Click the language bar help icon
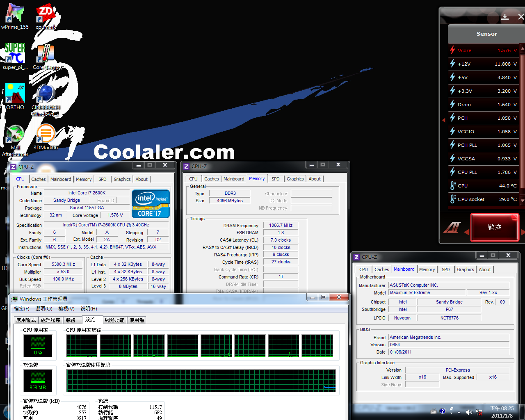The image size is (525, 420). [x=443, y=411]
